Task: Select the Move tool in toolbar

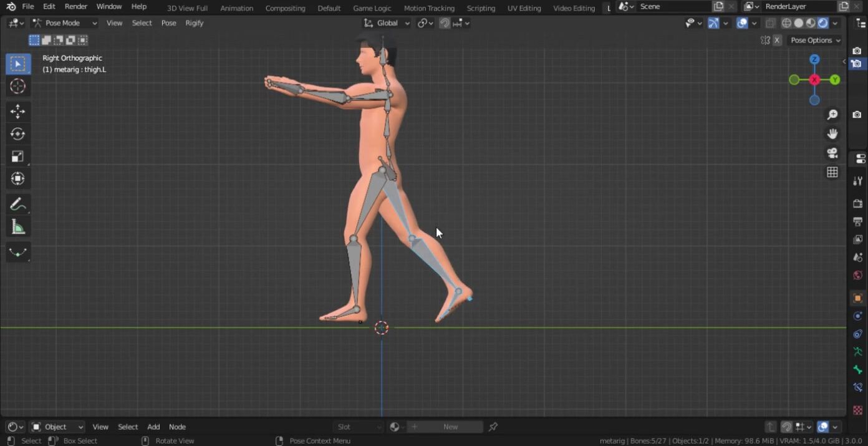Action: [x=17, y=112]
